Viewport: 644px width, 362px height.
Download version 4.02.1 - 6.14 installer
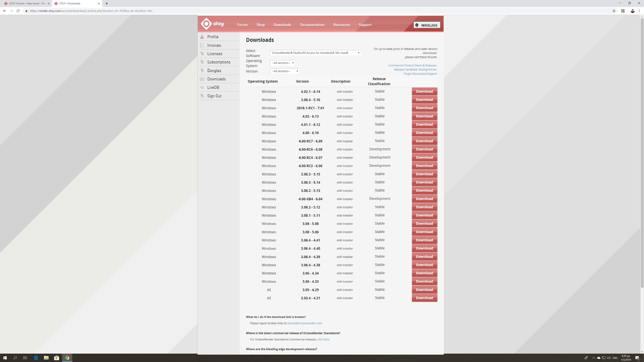click(x=424, y=92)
